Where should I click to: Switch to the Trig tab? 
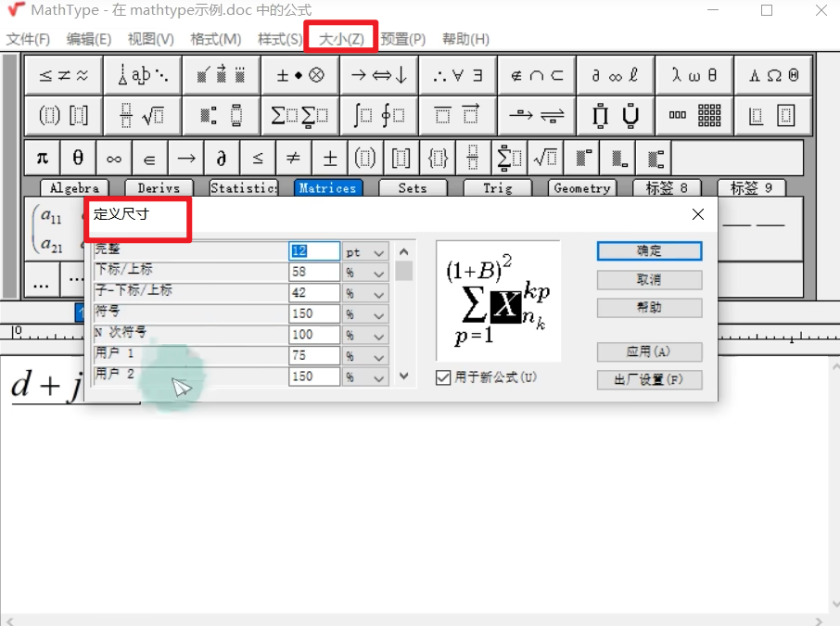tap(497, 188)
